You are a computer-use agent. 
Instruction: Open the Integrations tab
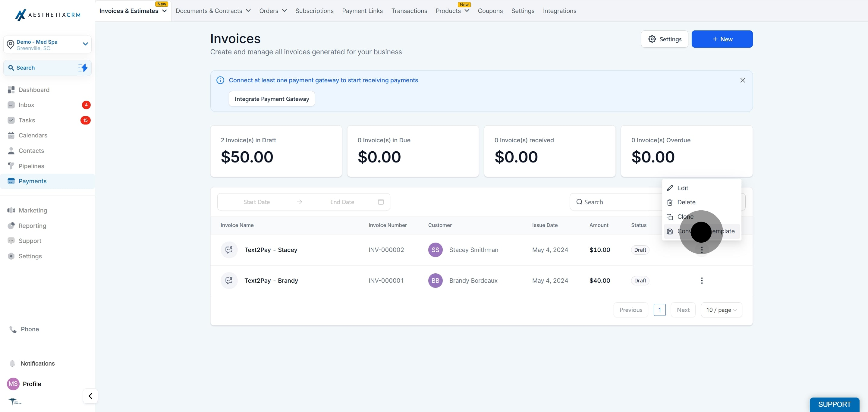point(559,11)
